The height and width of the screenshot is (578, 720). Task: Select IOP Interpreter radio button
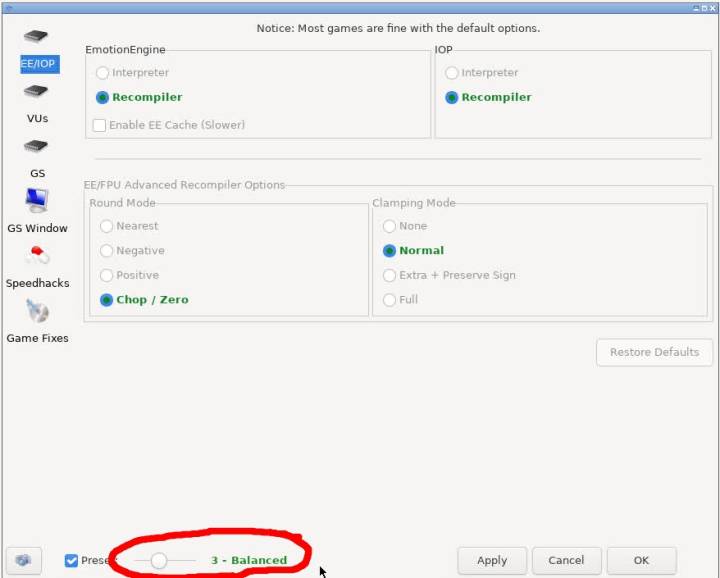[x=451, y=73]
